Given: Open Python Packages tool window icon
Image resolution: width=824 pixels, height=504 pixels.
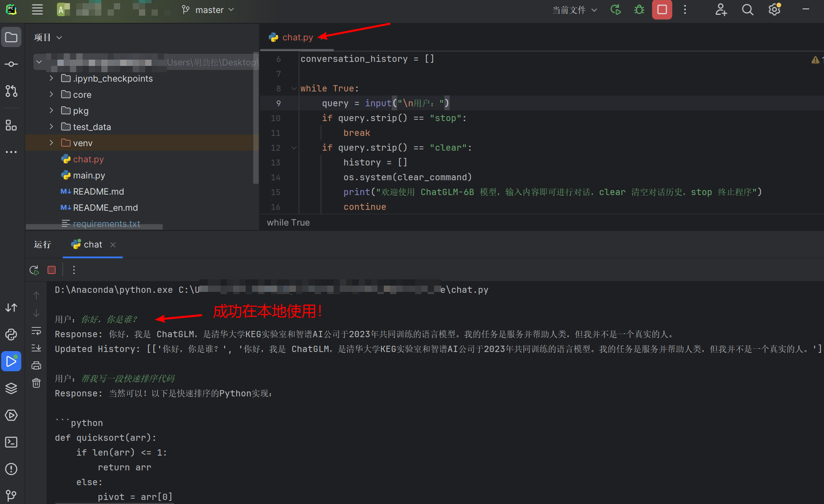Looking at the screenshot, I should coord(11,388).
